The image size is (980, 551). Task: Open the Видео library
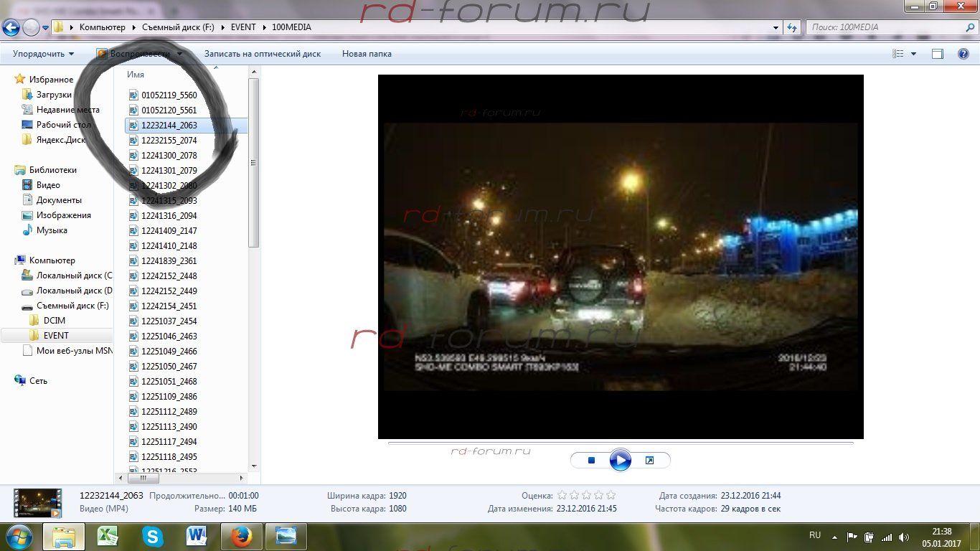48,185
